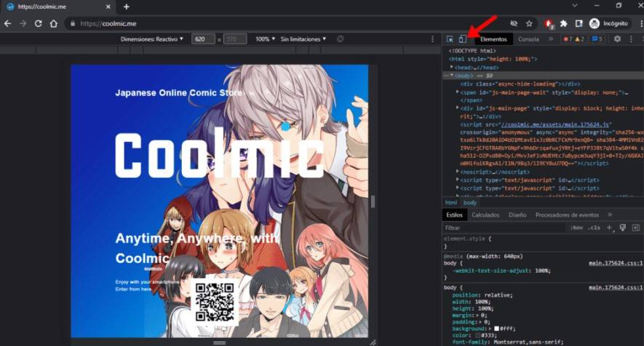
Task: Click the new style rule plus icon
Action: click(x=610, y=228)
